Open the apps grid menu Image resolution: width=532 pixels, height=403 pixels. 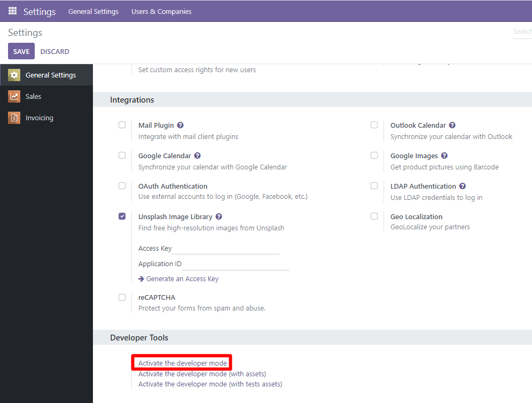point(12,11)
